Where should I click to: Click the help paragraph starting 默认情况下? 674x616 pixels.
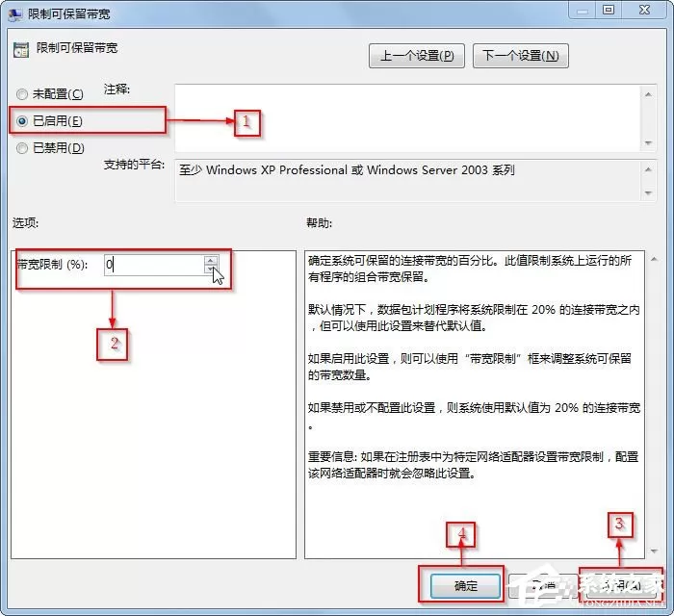point(474,318)
